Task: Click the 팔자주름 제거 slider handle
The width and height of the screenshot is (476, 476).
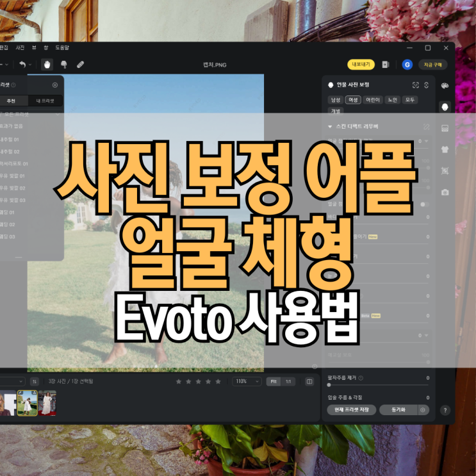Action: click(329, 385)
